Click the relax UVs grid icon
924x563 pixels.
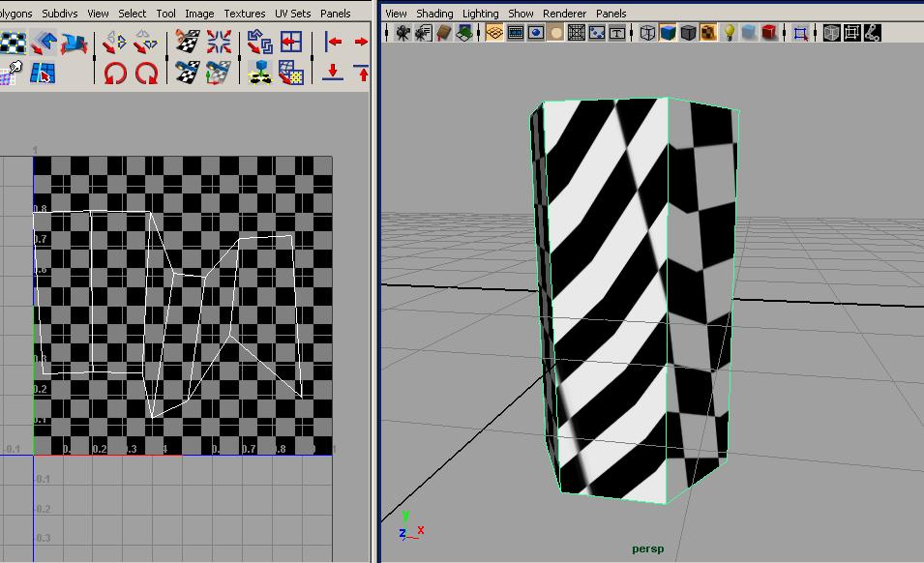(291, 73)
